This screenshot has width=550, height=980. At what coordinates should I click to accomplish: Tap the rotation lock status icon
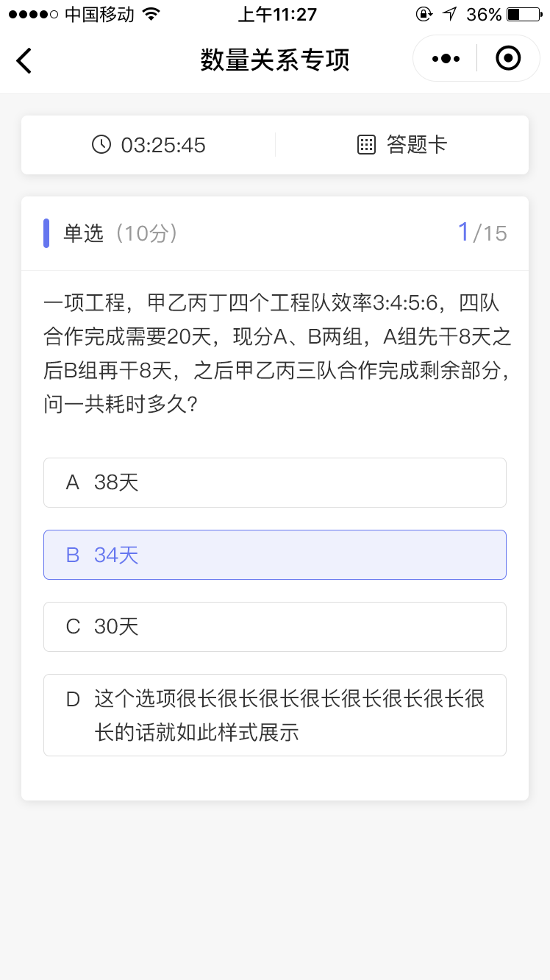pyautogui.click(x=424, y=14)
